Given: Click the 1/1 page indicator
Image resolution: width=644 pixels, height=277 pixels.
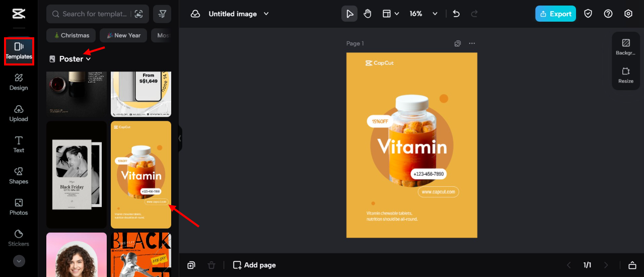Looking at the screenshot, I should pos(587,265).
